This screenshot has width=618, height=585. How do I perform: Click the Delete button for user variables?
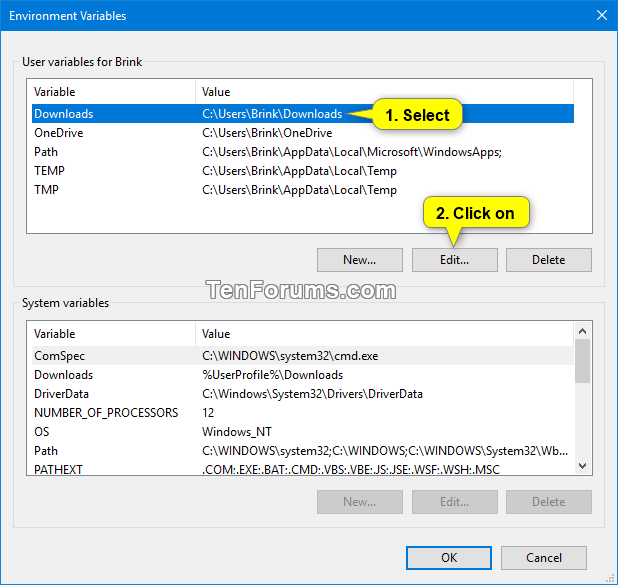(549, 260)
